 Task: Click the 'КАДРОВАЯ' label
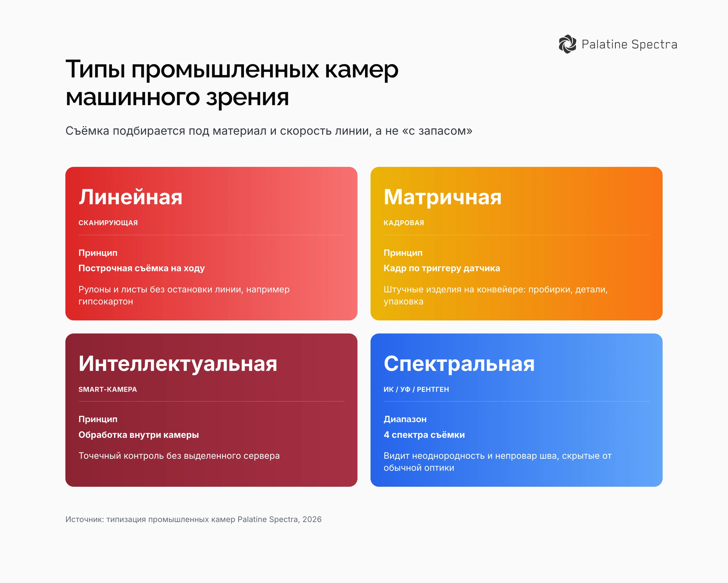403,223
